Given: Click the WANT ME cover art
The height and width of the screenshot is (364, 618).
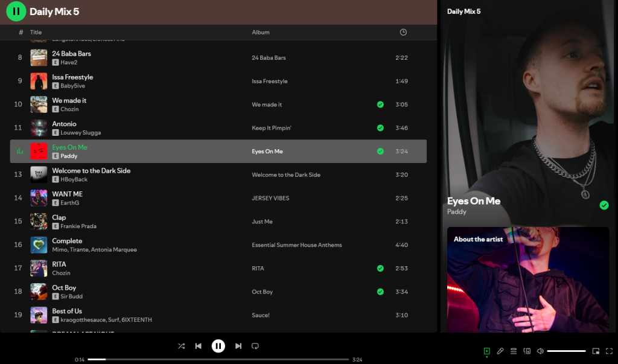Looking at the screenshot, I should [39, 198].
